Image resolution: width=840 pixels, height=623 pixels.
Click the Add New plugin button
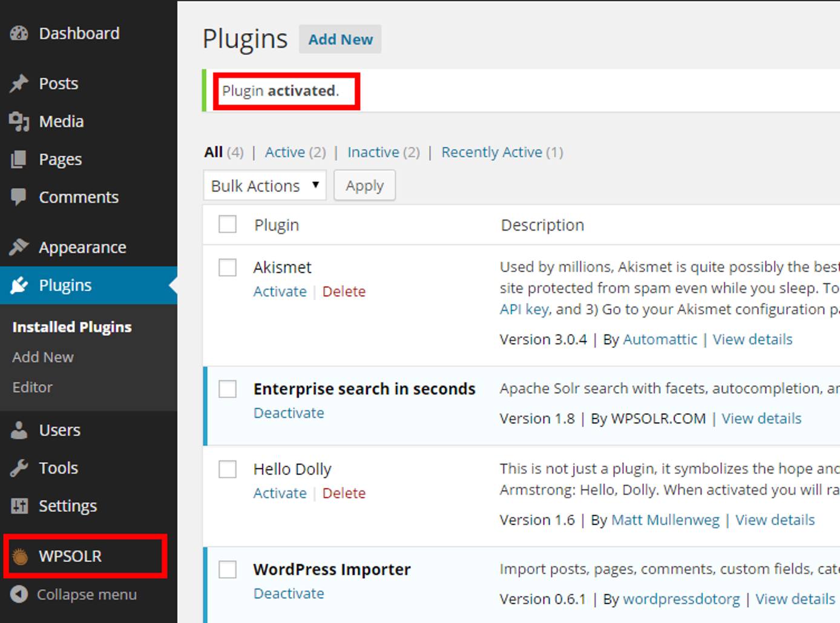[x=340, y=39]
